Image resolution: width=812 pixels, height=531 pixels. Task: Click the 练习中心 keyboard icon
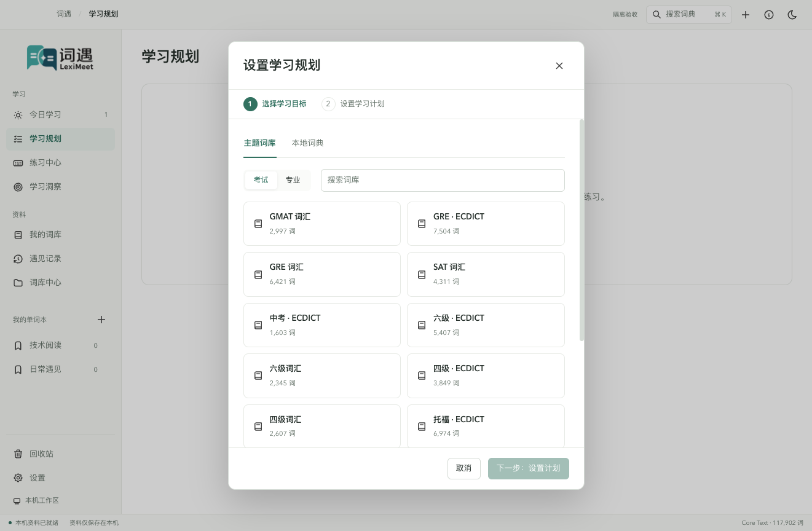[x=18, y=163]
